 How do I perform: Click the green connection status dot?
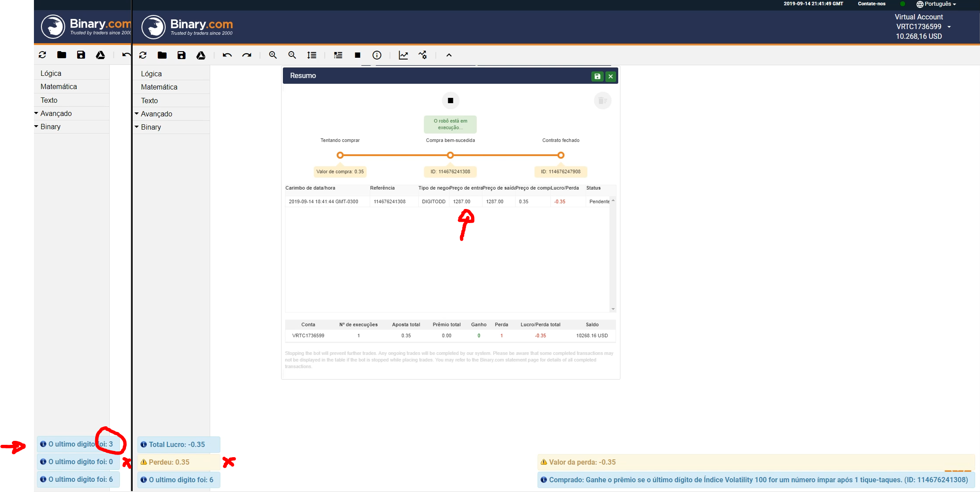tap(902, 4)
